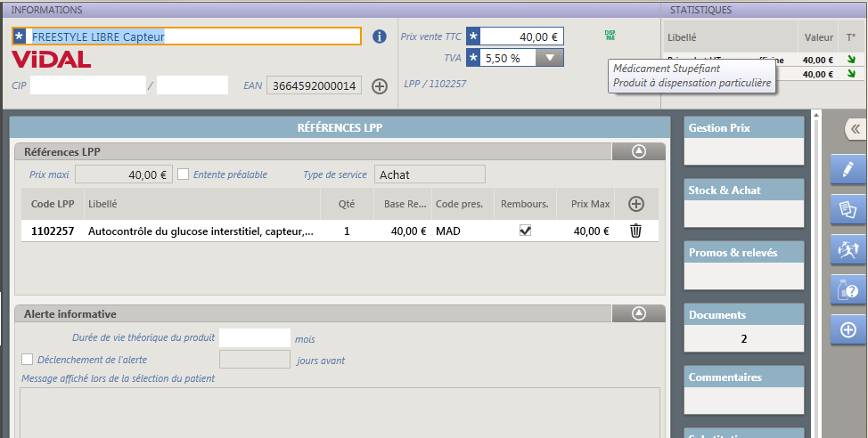The image size is (868, 438).
Task: Click the stacked documents icon in the sidebar
Action: [x=848, y=209]
